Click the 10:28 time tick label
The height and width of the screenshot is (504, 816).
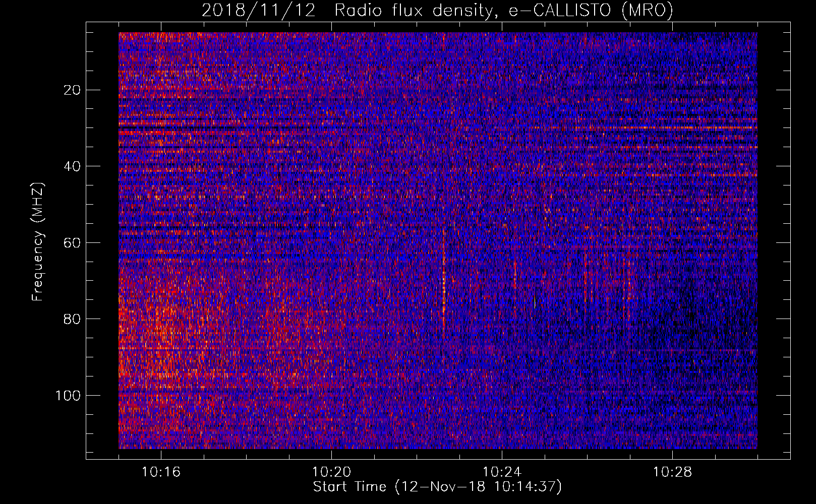coord(672,472)
